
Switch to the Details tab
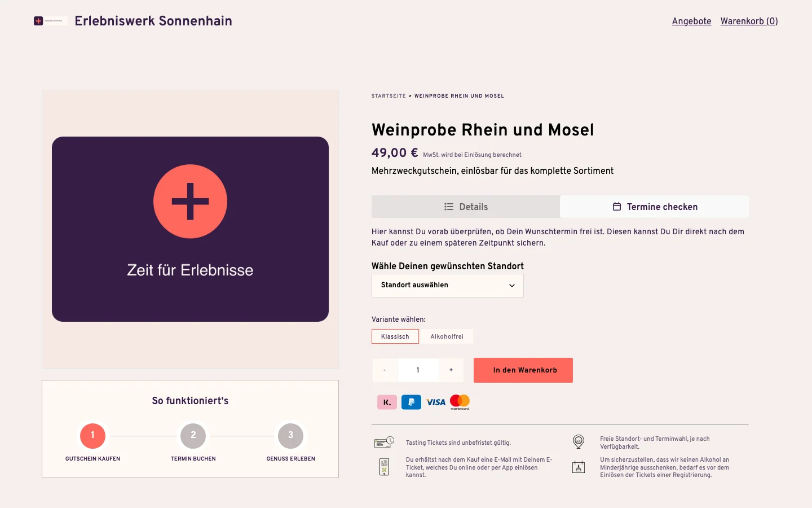(466, 207)
